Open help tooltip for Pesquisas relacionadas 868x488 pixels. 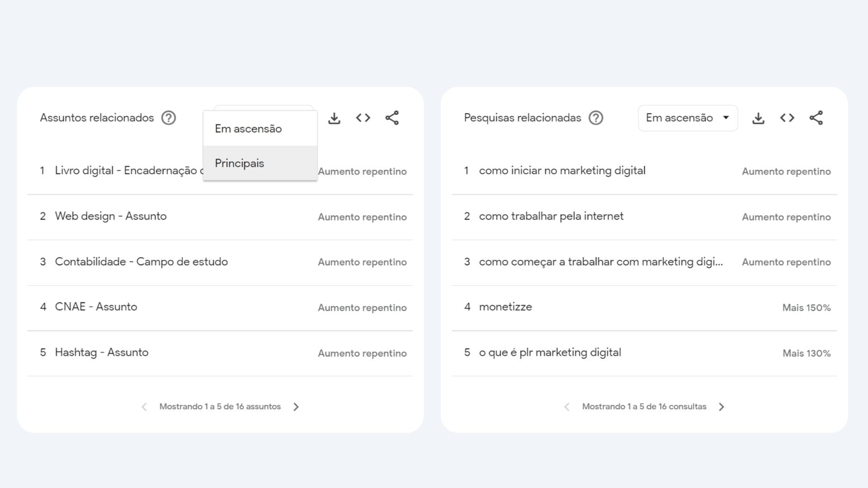pyautogui.click(x=596, y=118)
